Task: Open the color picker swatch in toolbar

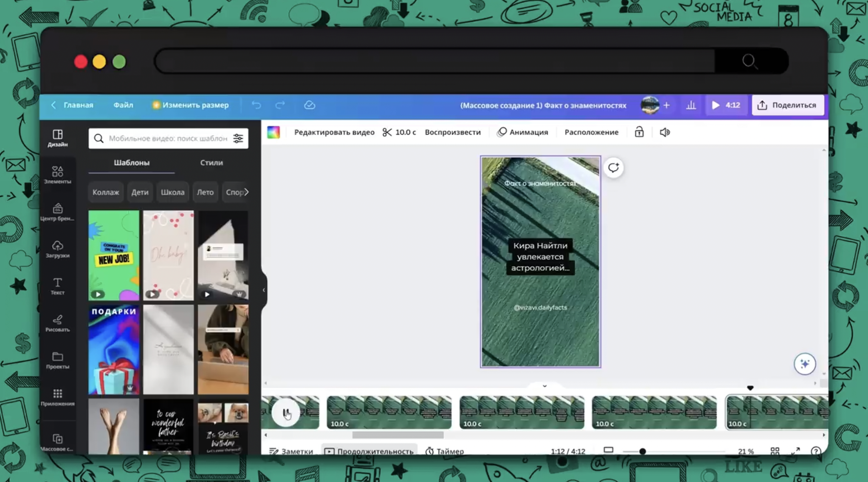Action: pos(274,132)
